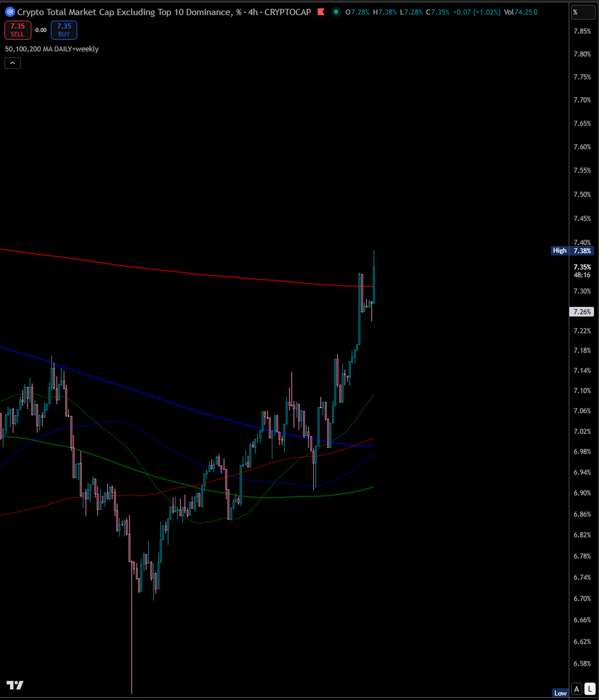599x700 pixels.
Task: Click the red flag icon beside CRYPTOCAP
Action: point(320,12)
